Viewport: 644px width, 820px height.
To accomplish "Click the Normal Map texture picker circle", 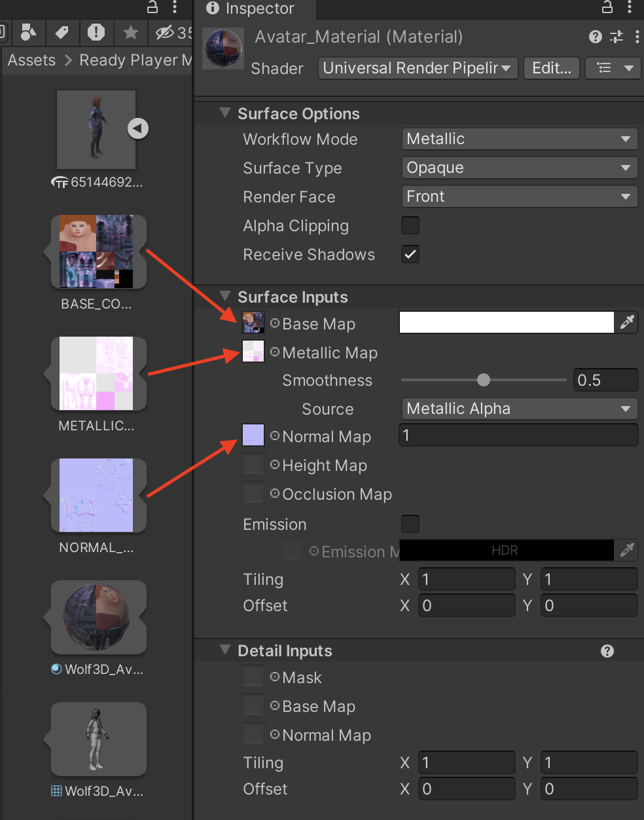I will 276,436.
